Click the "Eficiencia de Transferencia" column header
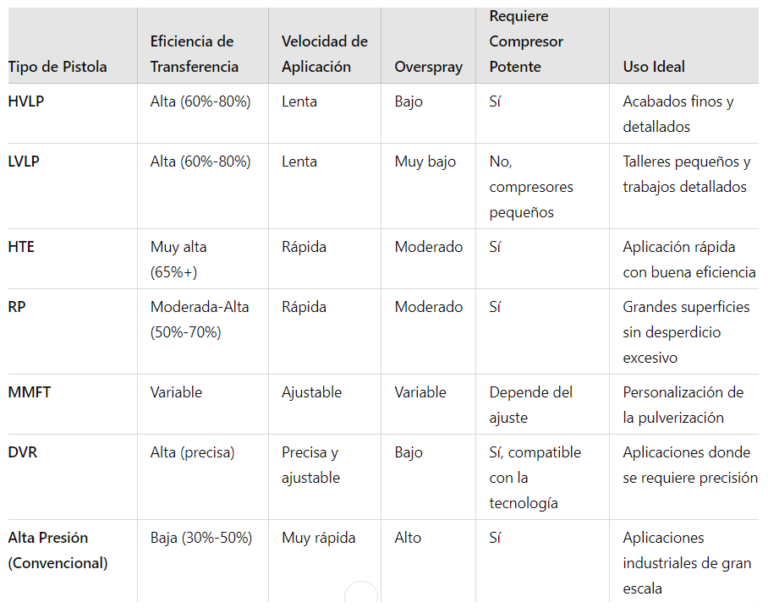This screenshot has width=768, height=613. [194, 54]
